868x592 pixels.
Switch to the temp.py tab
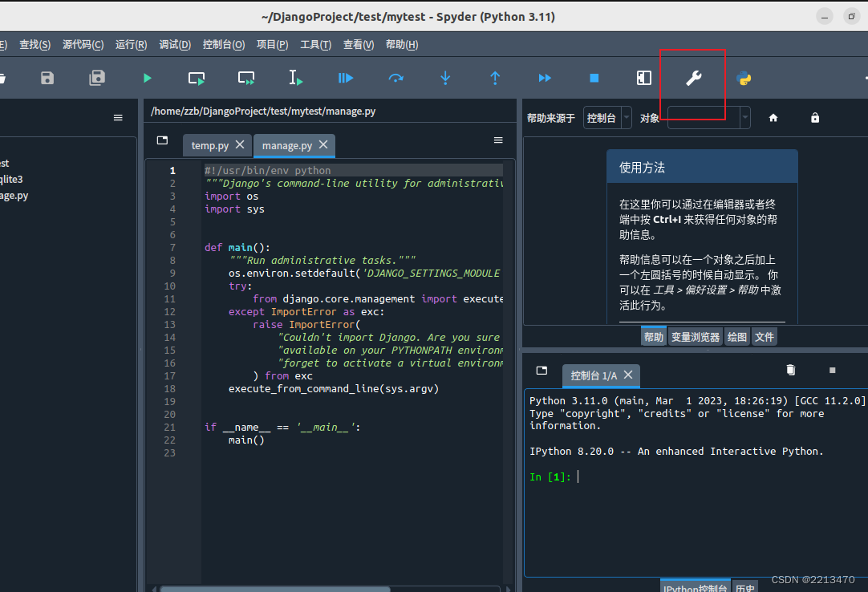coord(210,146)
